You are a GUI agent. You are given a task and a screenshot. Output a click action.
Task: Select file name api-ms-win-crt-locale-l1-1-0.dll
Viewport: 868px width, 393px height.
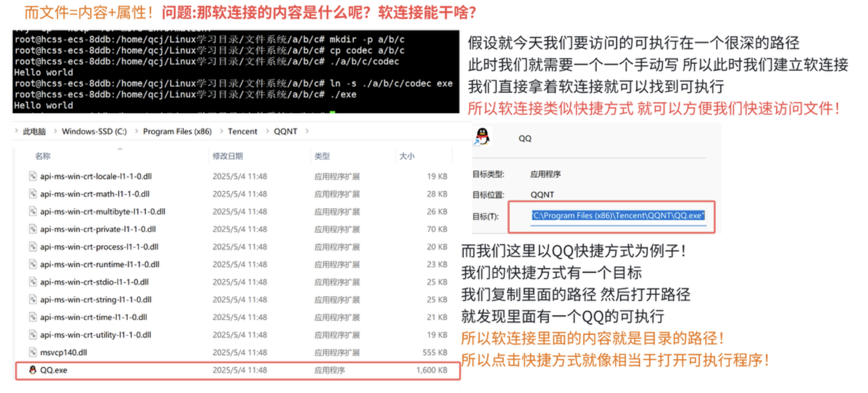coord(96,176)
